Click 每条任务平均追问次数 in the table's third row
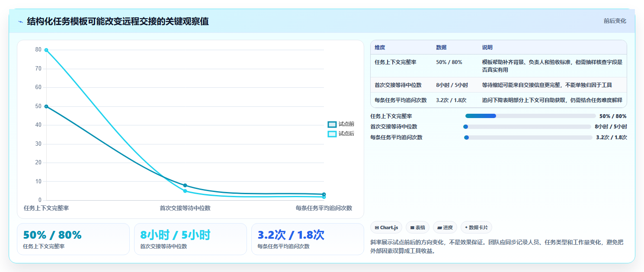The width and height of the screenshot is (644, 272). click(400, 100)
